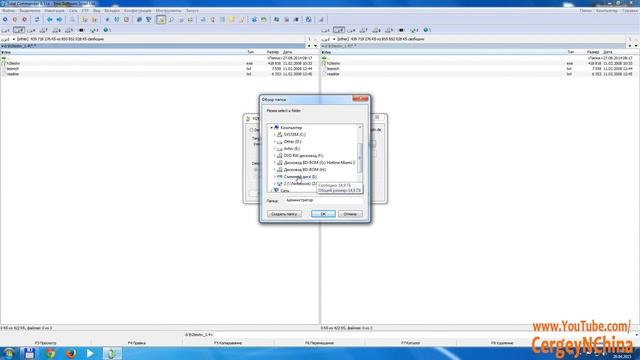Image resolution: width=640 pixels, height=360 pixels.
Task: Click F5 Копирование button
Action: point(228,343)
